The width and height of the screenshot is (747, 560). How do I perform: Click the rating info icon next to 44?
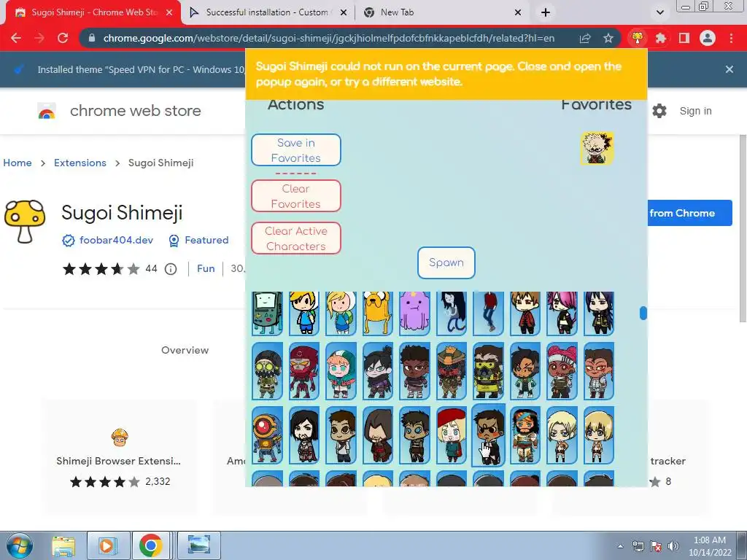tap(171, 269)
